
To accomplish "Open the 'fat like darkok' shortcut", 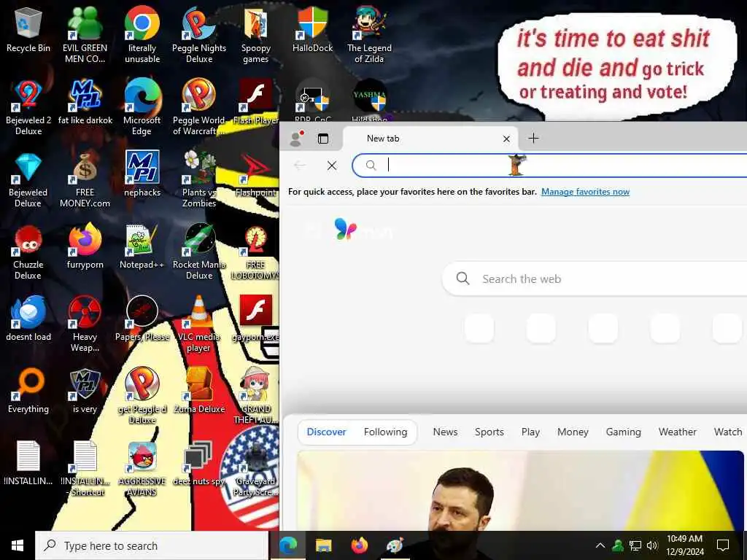I will [85, 102].
